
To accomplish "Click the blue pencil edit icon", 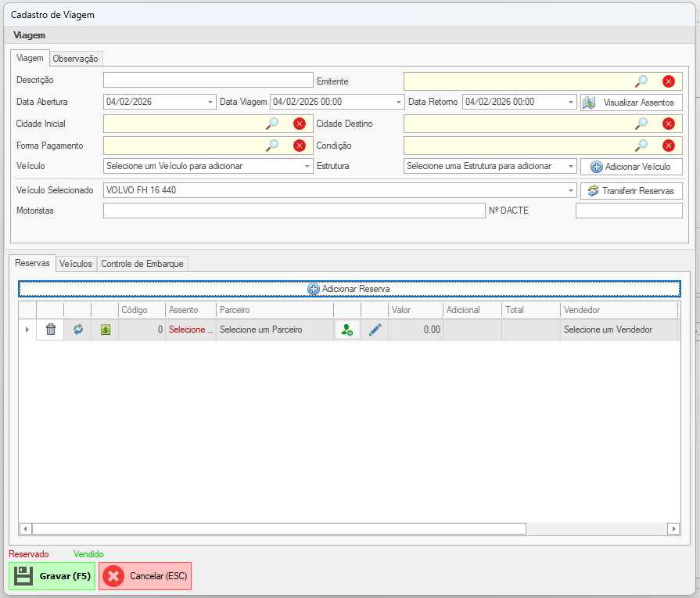I will 375,330.
